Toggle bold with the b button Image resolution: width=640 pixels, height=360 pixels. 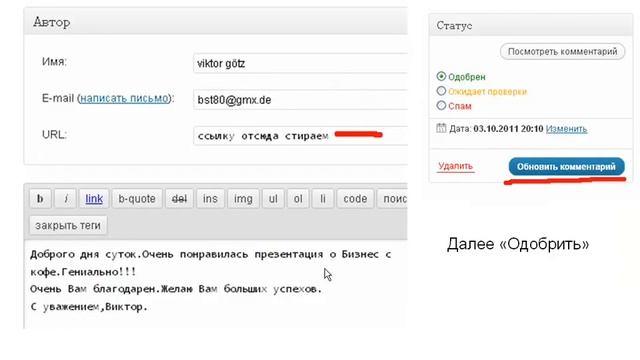[x=40, y=199]
